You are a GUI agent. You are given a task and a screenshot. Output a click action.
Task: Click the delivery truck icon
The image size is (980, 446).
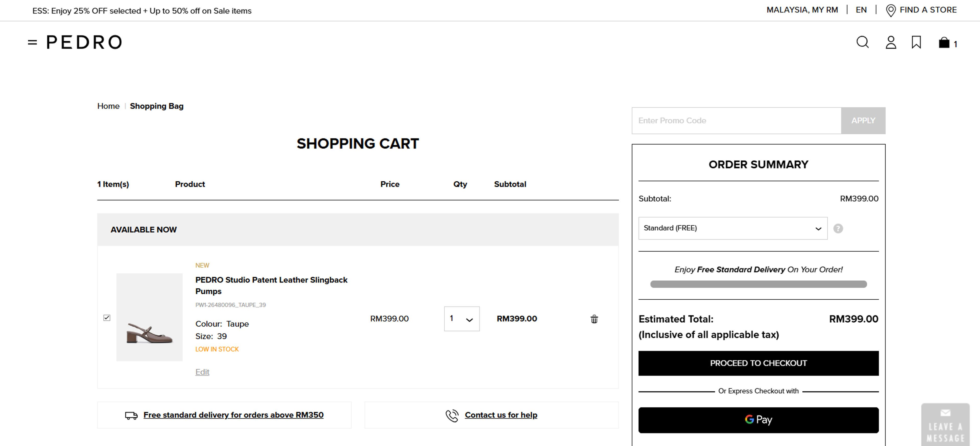131,415
